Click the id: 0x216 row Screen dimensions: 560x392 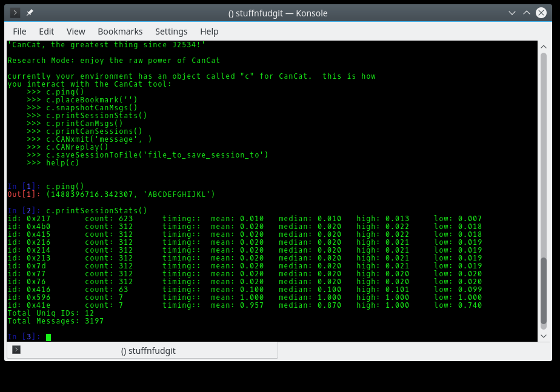pyautogui.click(x=245, y=242)
